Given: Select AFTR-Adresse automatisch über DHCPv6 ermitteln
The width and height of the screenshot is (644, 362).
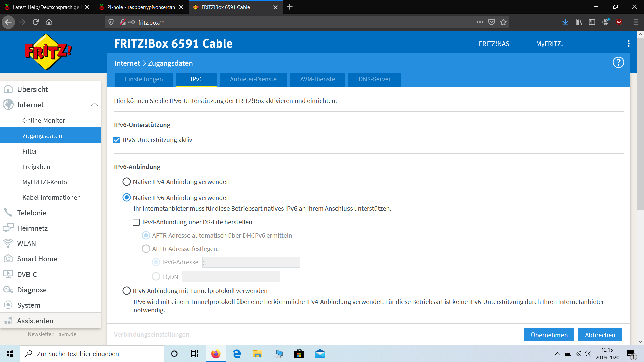Looking at the screenshot, I should coord(146,235).
